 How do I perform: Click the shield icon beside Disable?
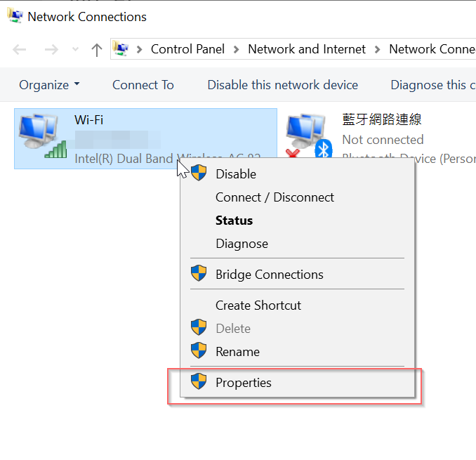tap(199, 173)
